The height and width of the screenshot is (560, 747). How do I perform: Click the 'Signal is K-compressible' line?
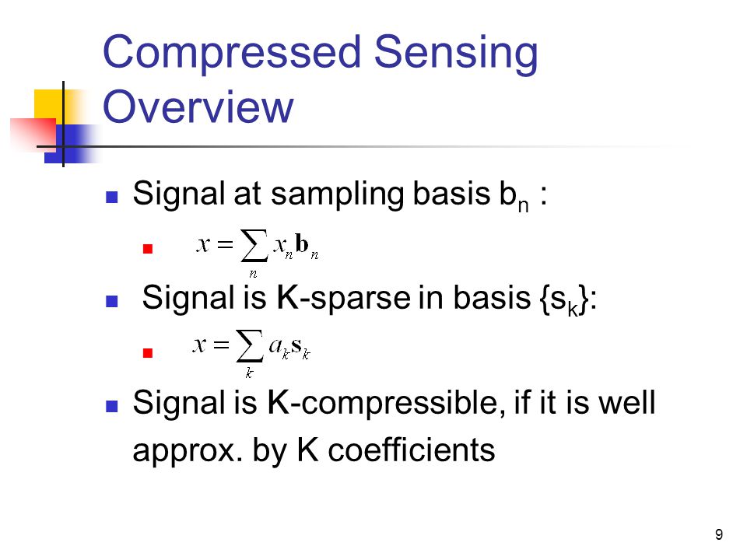(394, 403)
